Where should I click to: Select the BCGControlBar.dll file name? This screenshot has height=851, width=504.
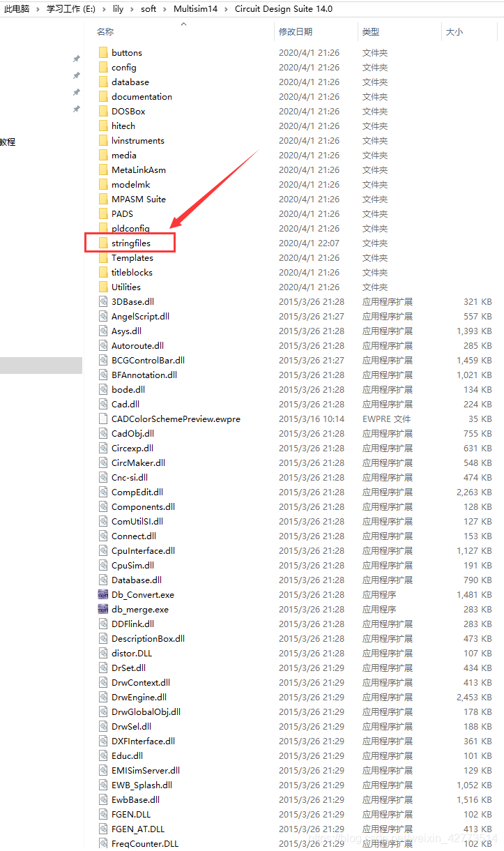pyautogui.click(x=148, y=360)
